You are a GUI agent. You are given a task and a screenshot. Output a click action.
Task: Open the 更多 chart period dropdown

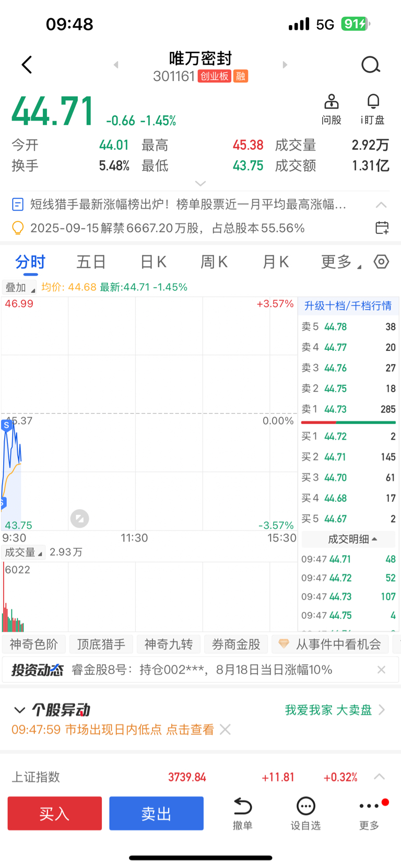(340, 262)
